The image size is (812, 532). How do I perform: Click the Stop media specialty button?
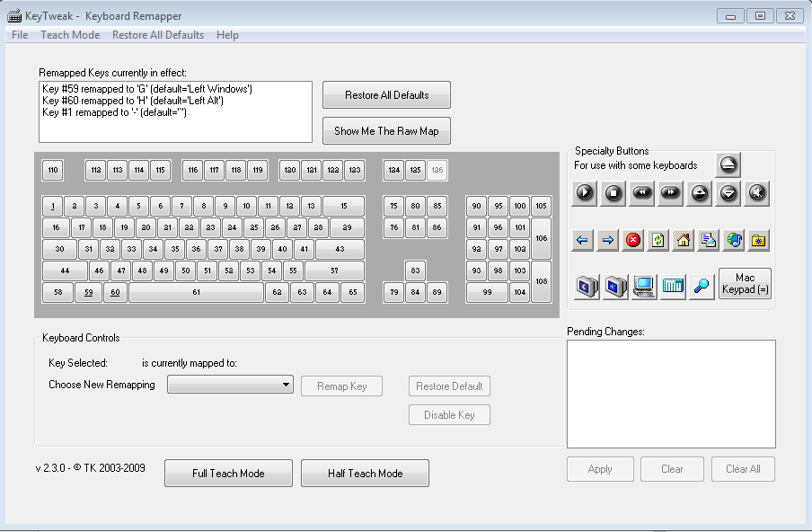pos(613,193)
